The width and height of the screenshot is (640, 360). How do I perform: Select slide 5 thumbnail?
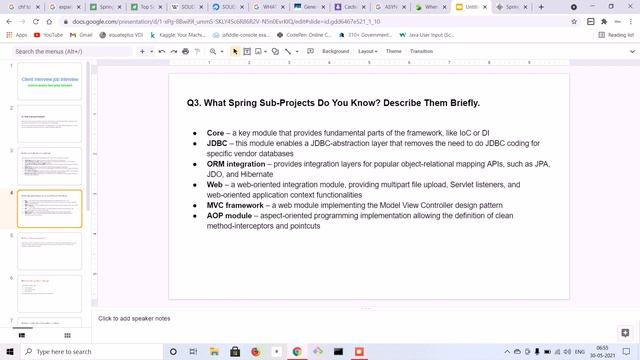(x=50, y=251)
